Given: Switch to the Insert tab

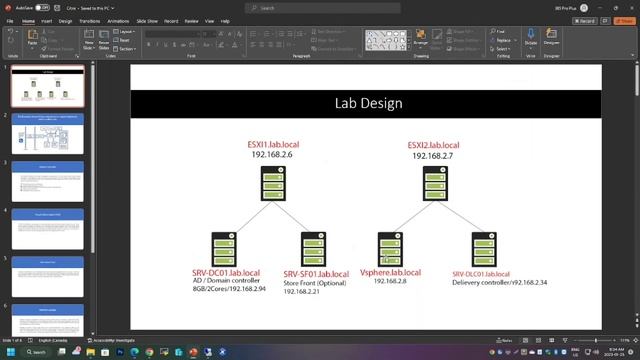Looking at the screenshot, I should (47, 21).
